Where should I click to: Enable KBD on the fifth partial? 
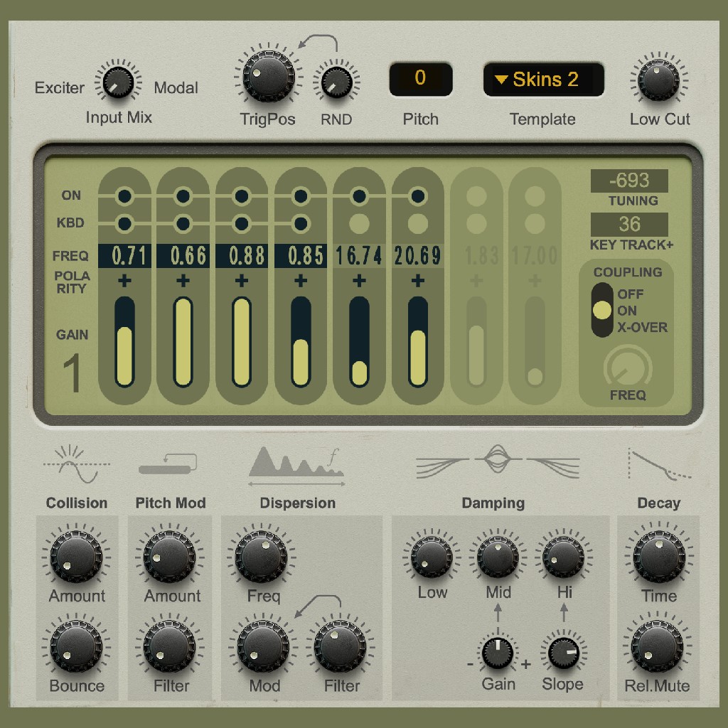[359, 223]
